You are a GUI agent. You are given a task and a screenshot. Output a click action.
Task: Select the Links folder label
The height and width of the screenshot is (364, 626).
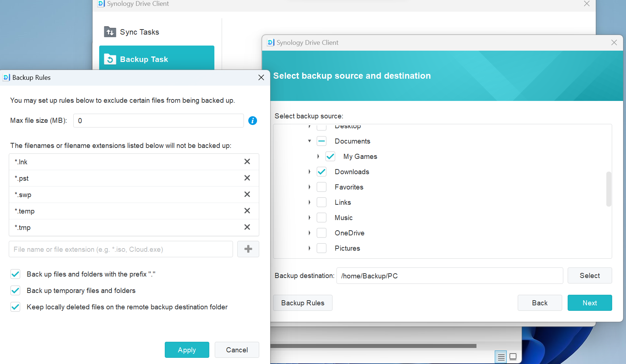pos(343,202)
